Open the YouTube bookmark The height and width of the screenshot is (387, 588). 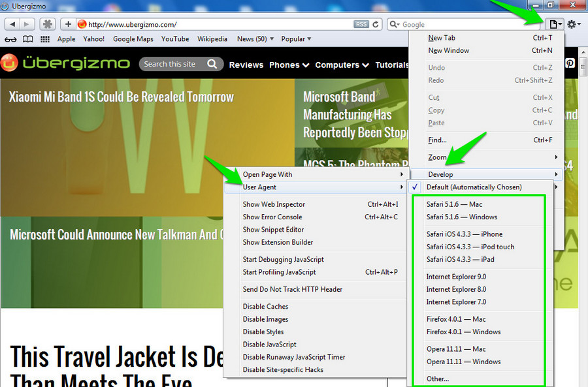(175, 39)
